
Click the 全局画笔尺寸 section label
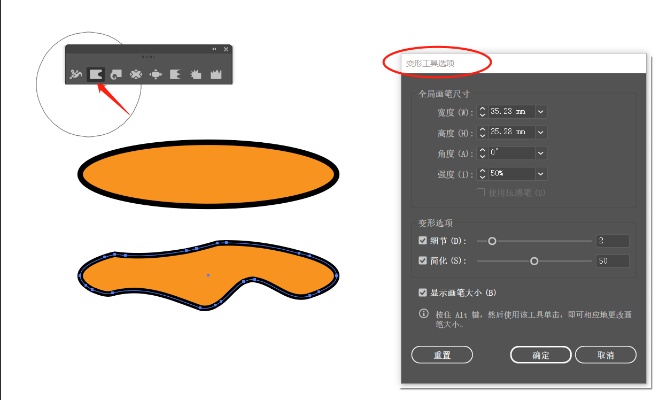(444, 94)
